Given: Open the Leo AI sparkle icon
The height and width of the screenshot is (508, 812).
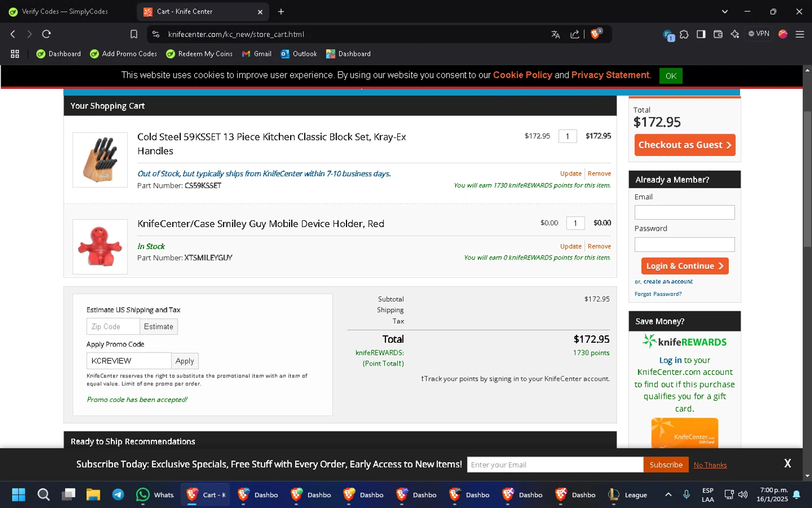Looking at the screenshot, I should tap(735, 34).
